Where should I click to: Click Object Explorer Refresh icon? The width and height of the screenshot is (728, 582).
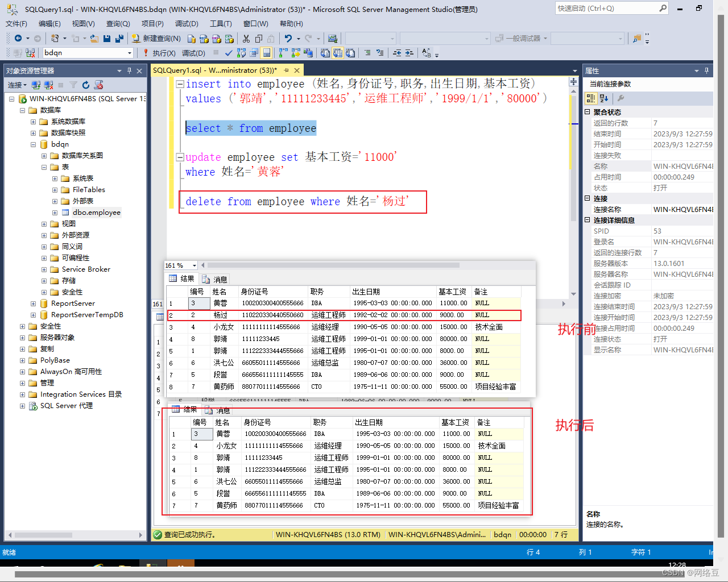tap(86, 85)
